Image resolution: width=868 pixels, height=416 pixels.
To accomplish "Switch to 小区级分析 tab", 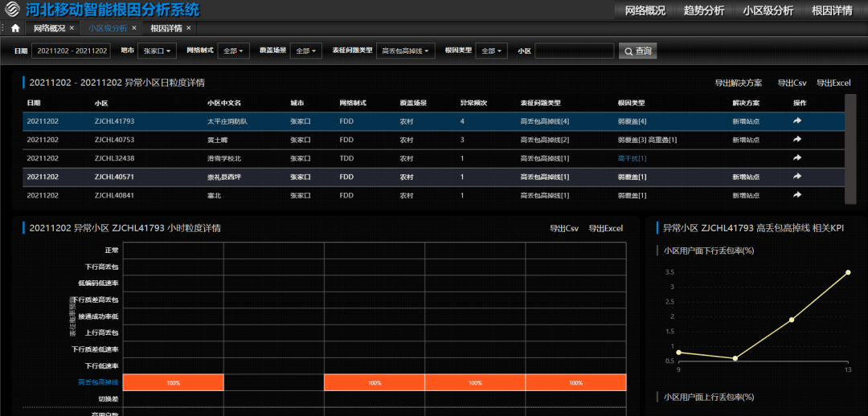I will click(108, 28).
